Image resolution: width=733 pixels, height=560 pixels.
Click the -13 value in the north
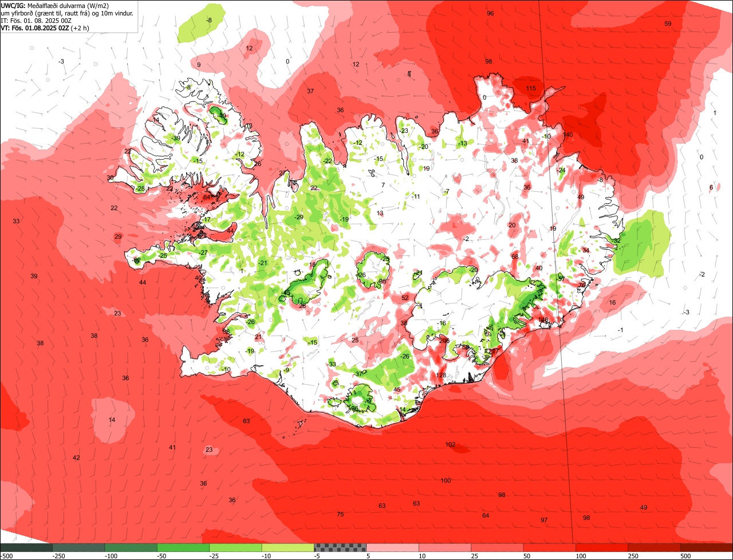462,143
